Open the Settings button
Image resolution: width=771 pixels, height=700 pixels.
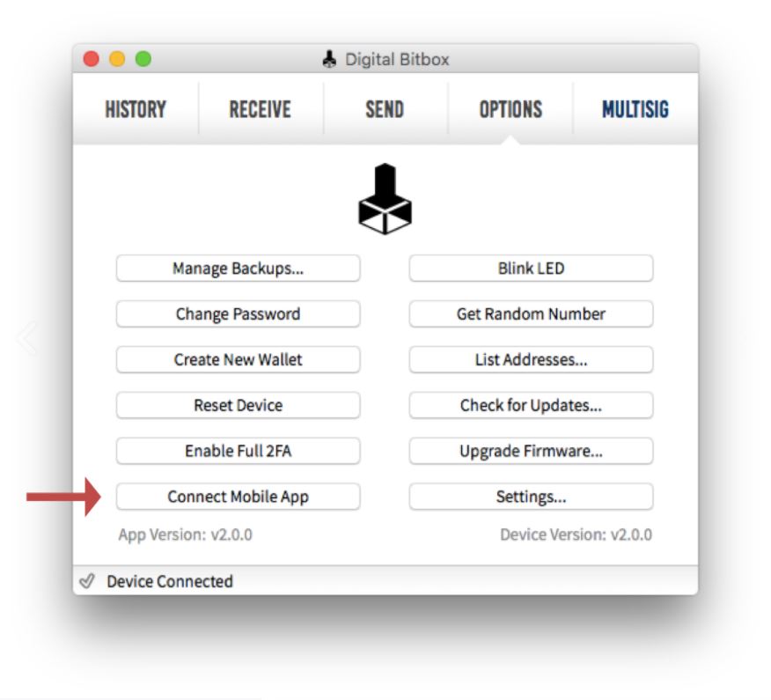click(531, 497)
